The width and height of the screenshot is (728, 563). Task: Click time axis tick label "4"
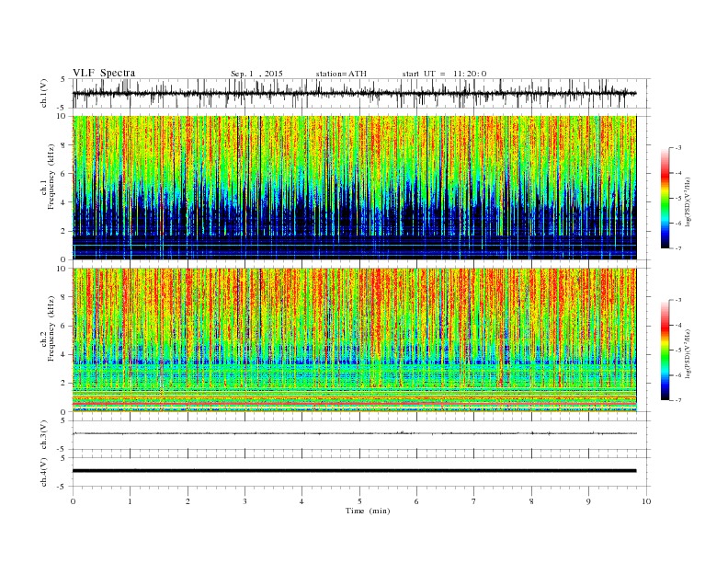(301, 501)
